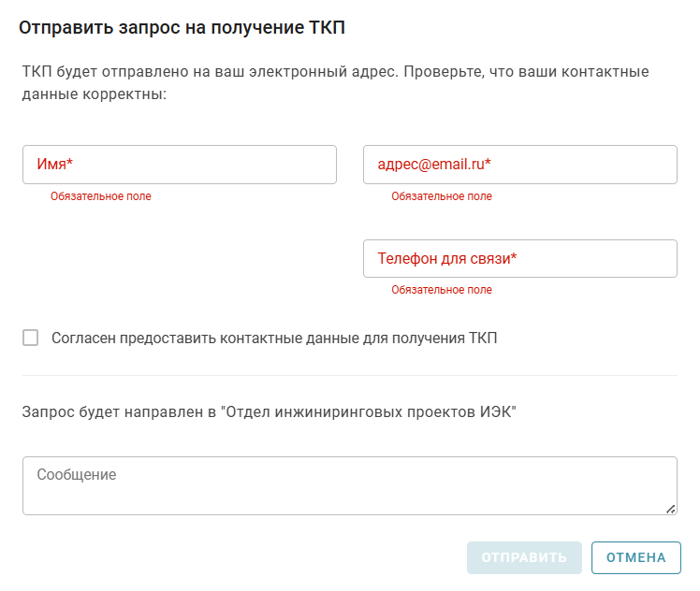Select the Телефон для связи field

(x=519, y=259)
